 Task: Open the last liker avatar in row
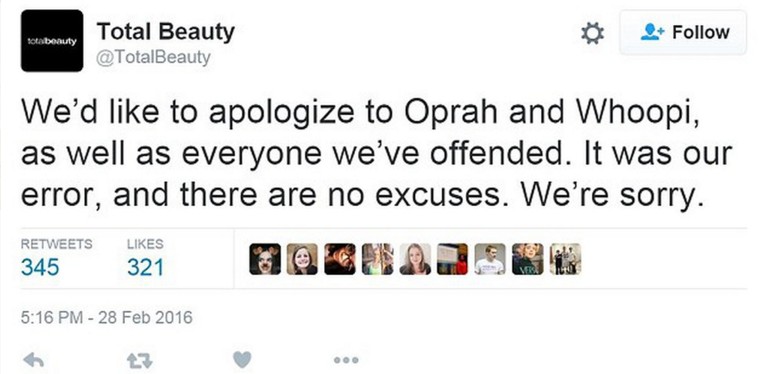pyautogui.click(x=565, y=259)
